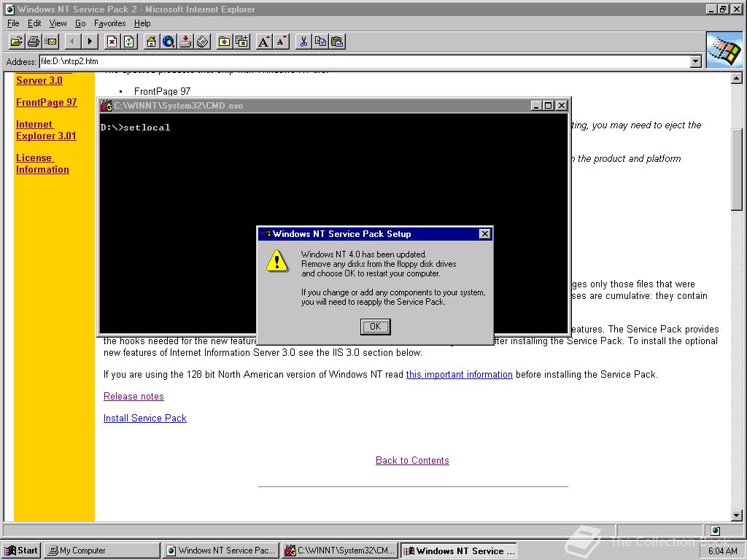Click the Open file toolbar icon
The image size is (747, 560).
click(16, 42)
